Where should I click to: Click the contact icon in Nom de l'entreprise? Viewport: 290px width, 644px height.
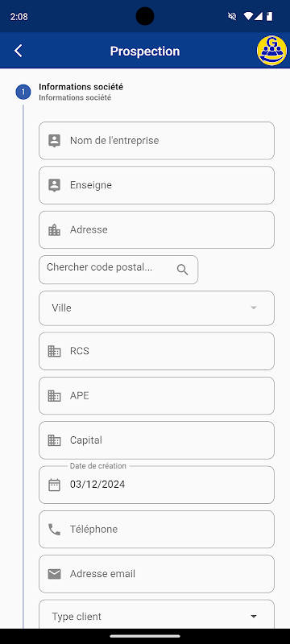(x=54, y=140)
